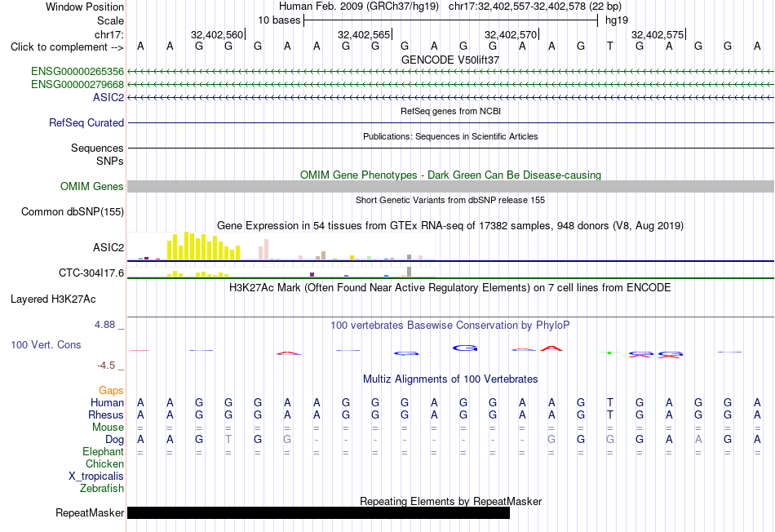This screenshot has height=532, width=775.
Task: Click the Window Position label
Action: coord(85,7)
